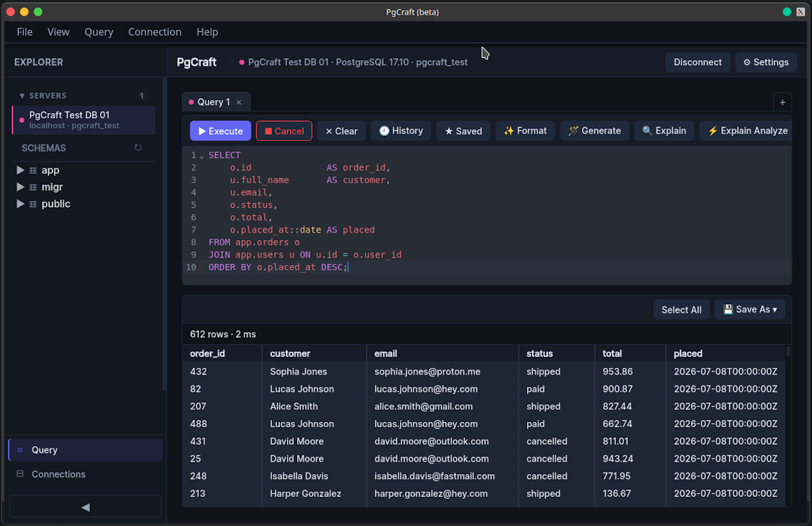Viewport: 812px width, 526px height.
Task: Expand the migr schema
Action: 20,187
